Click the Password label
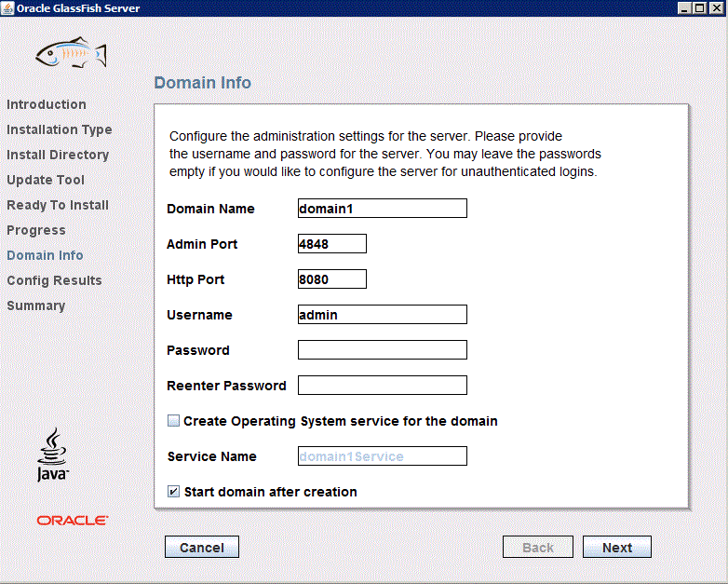Image resolution: width=728 pixels, height=584 pixels. tap(197, 350)
